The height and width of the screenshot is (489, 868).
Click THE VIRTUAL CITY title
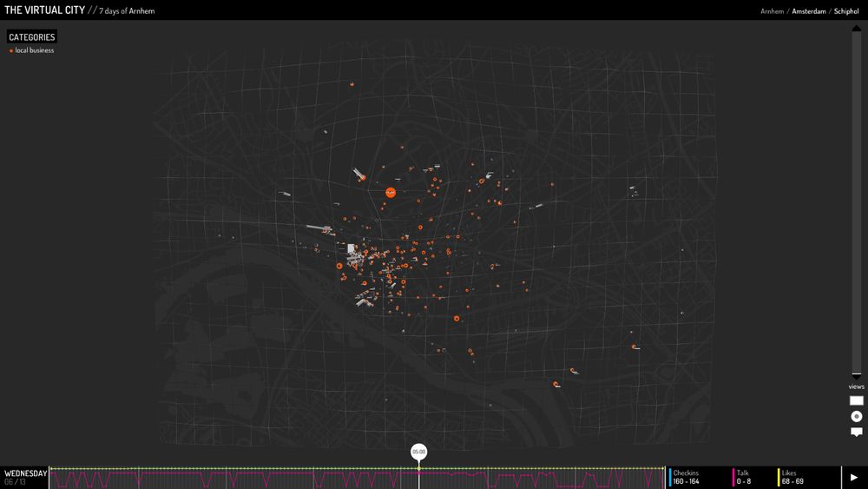pyautogui.click(x=45, y=10)
